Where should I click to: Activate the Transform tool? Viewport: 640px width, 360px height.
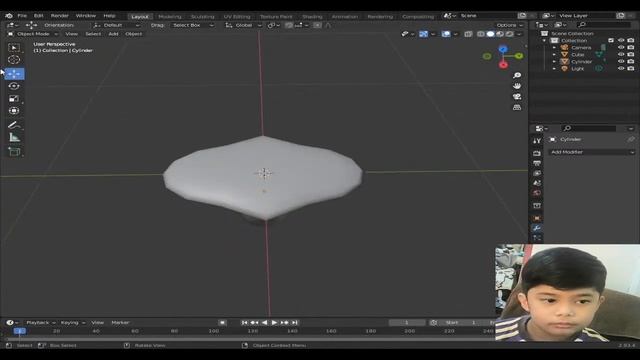point(14,111)
